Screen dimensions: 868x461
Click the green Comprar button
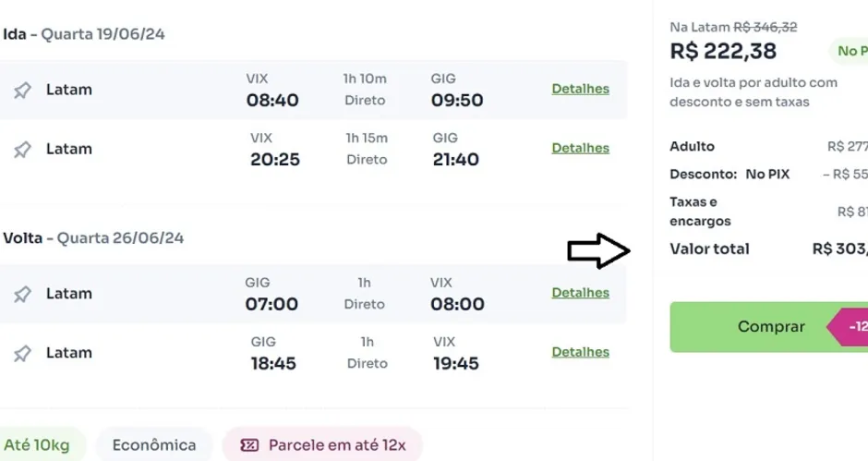[769, 327]
